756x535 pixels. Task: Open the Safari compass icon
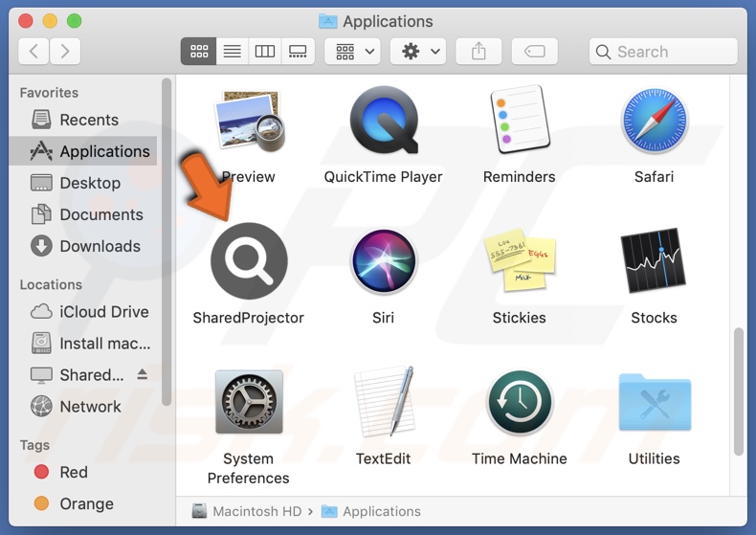coord(655,121)
